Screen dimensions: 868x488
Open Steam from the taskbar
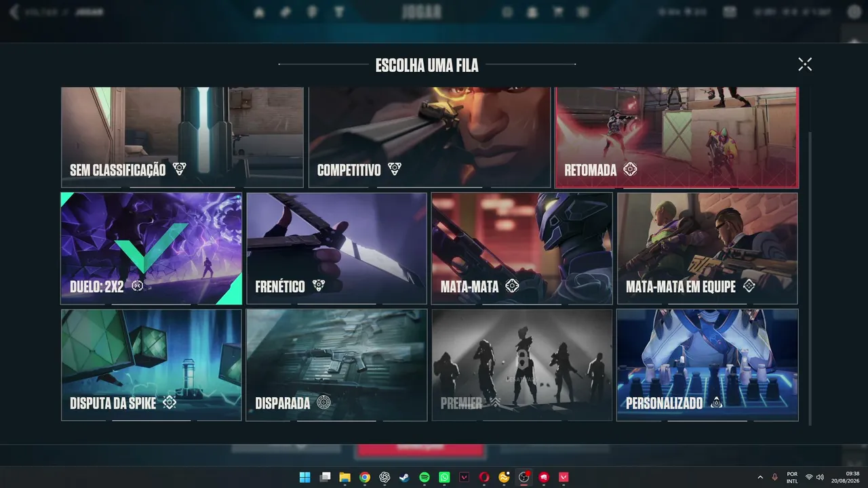[404, 477]
